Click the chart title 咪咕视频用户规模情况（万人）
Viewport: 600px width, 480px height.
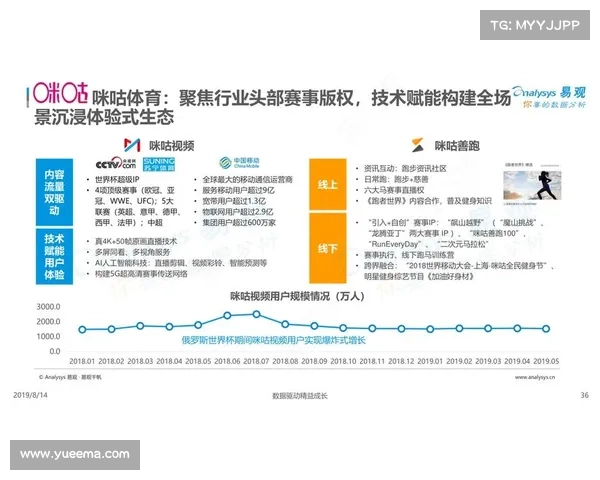click(x=297, y=296)
